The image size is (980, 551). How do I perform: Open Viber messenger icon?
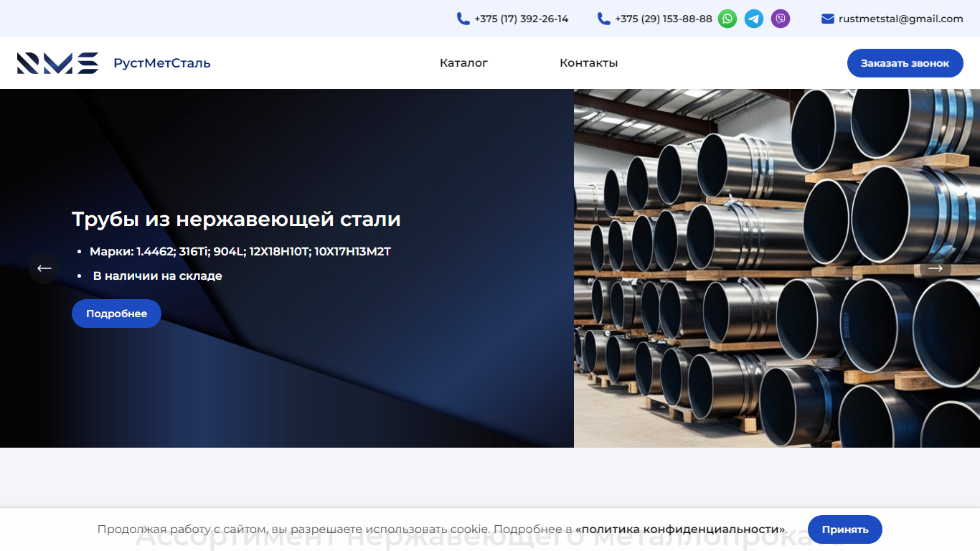click(781, 19)
